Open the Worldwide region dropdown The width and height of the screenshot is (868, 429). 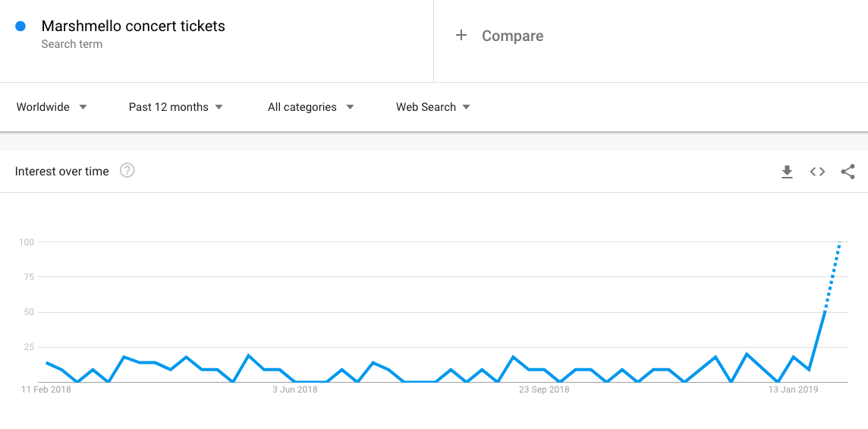coord(52,107)
